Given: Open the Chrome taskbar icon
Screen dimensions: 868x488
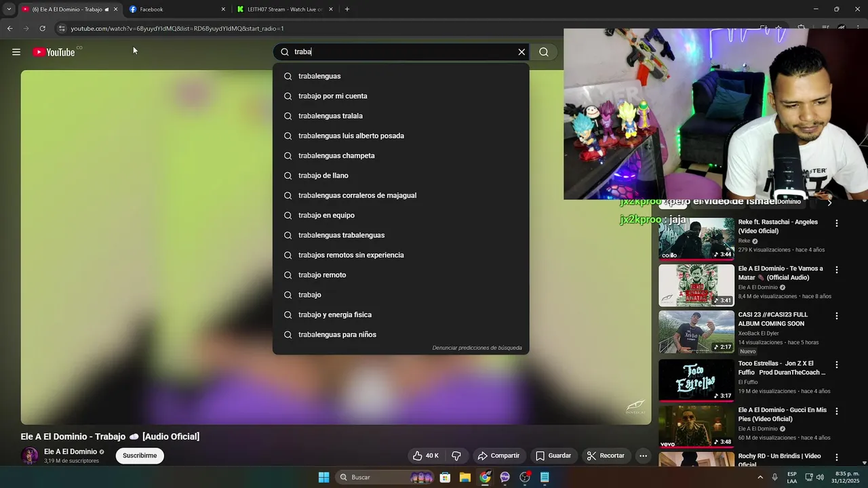Looking at the screenshot, I should coord(485,477).
